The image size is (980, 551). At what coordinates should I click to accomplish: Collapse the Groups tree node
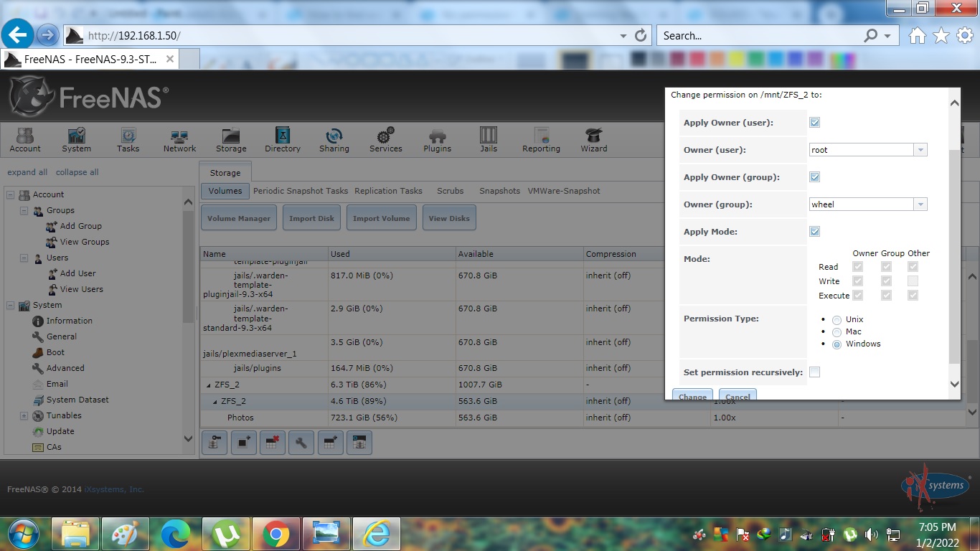24,210
